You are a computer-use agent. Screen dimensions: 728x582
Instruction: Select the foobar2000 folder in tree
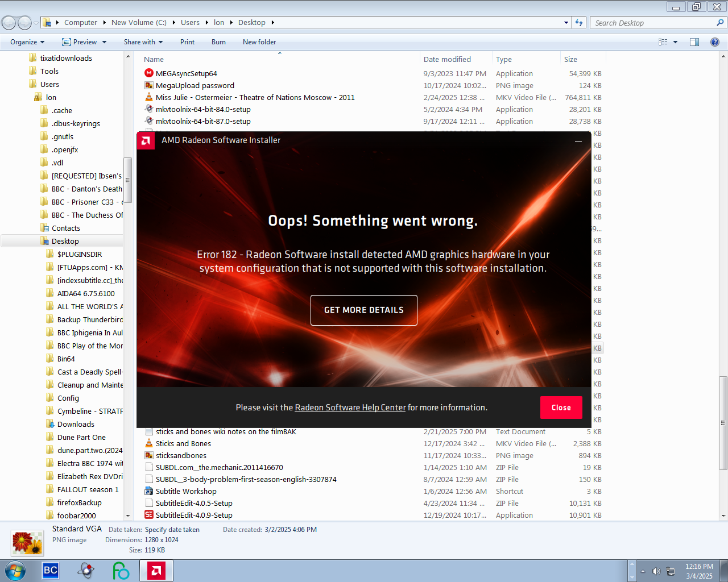(76, 516)
